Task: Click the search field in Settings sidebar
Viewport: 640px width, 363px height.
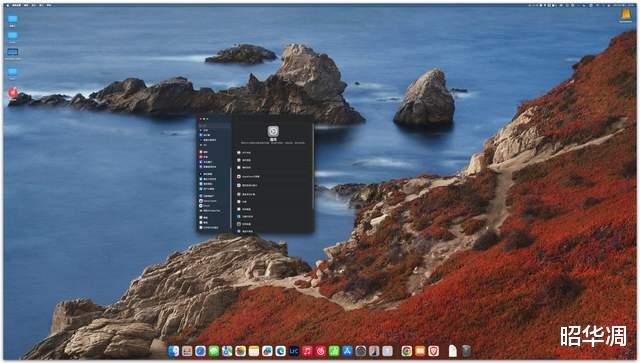Action: point(214,124)
